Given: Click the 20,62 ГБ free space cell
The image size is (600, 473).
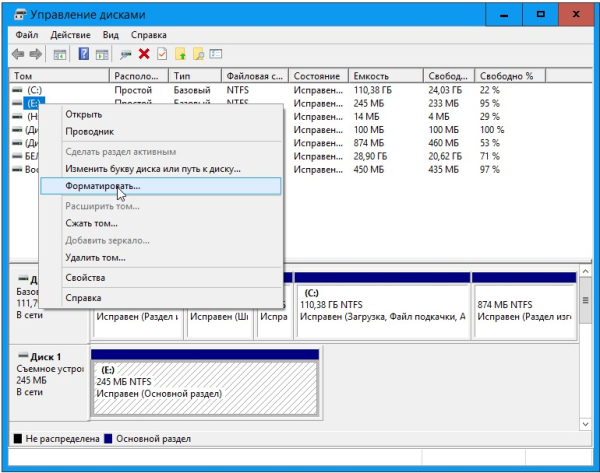Looking at the screenshot, I should click(445, 156).
